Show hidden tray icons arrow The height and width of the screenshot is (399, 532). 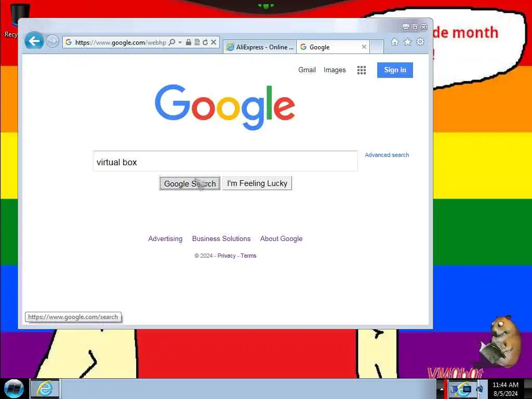click(x=442, y=389)
